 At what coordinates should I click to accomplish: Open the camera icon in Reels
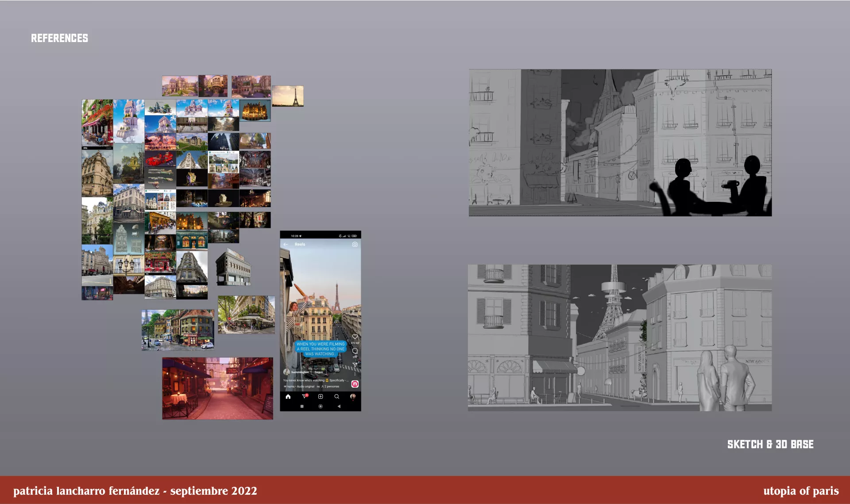click(355, 244)
